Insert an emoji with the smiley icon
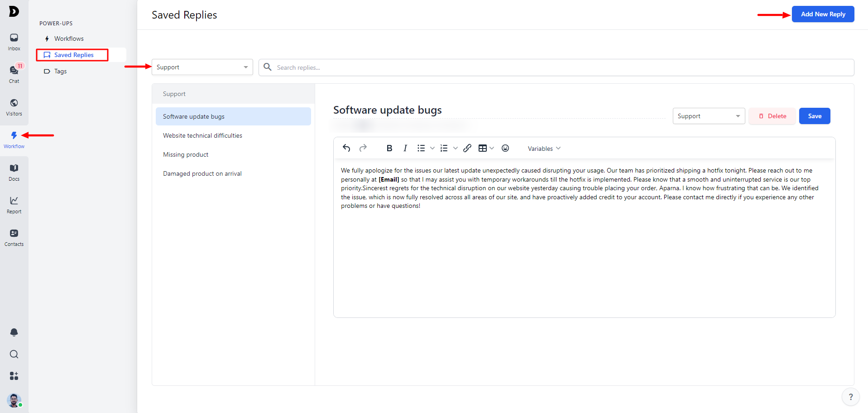The image size is (868, 413). coord(505,148)
